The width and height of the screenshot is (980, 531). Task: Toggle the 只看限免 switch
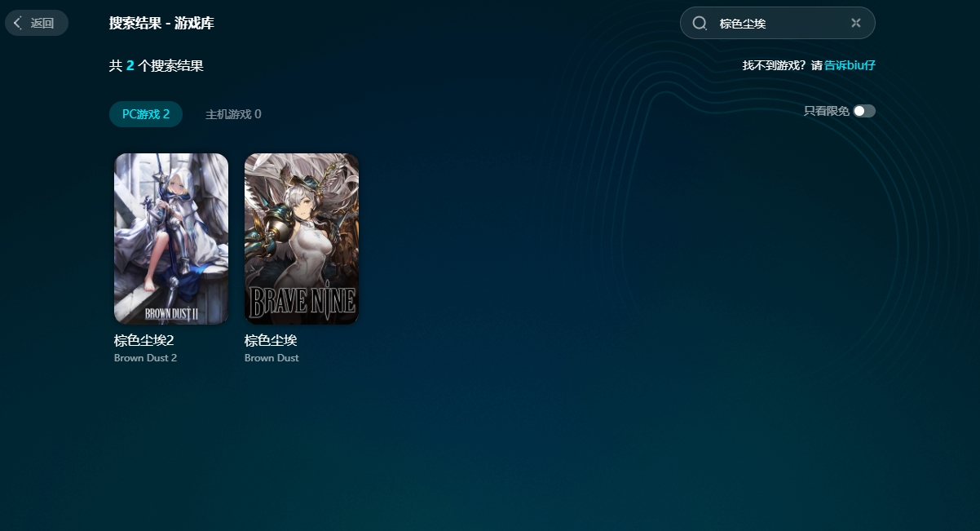pos(864,111)
